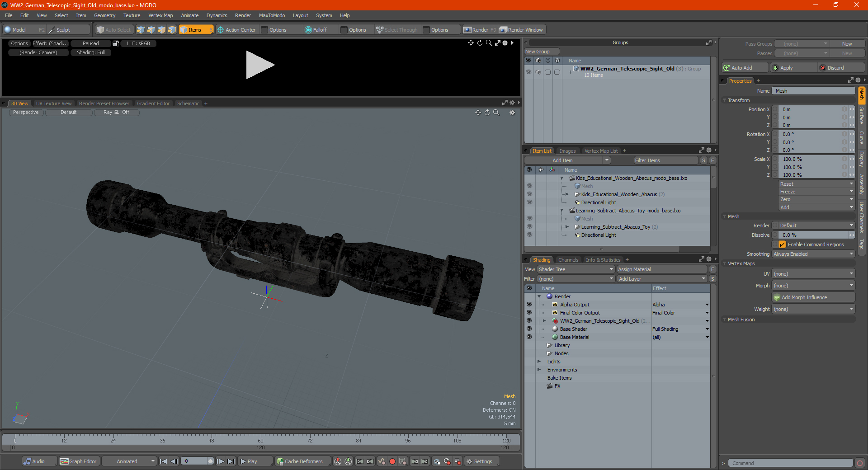868x470 pixels.
Task: Toggle visibility of Kids_Educational_Wooden_Abacus item
Action: coord(529,194)
